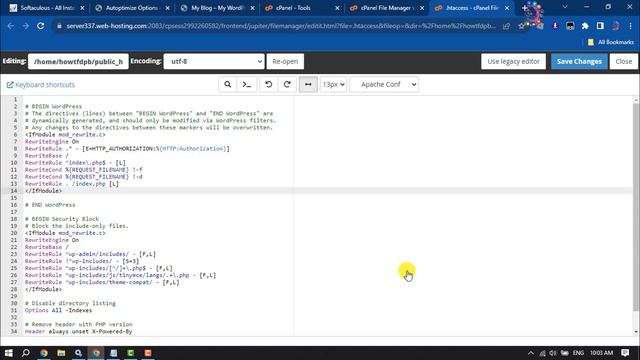The width and height of the screenshot is (640, 360).
Task: Click the 'RewriteBase /' line 9
Action: (47, 156)
